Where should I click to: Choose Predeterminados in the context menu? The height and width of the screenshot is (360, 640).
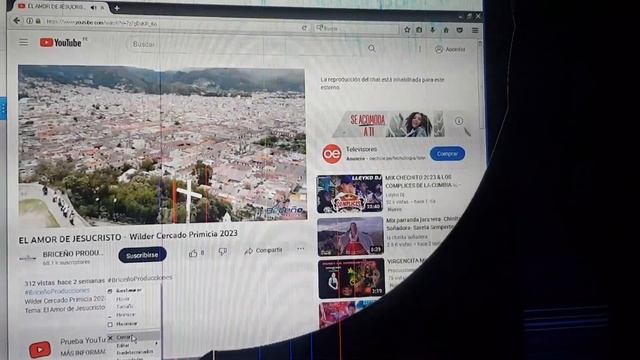coord(134,352)
